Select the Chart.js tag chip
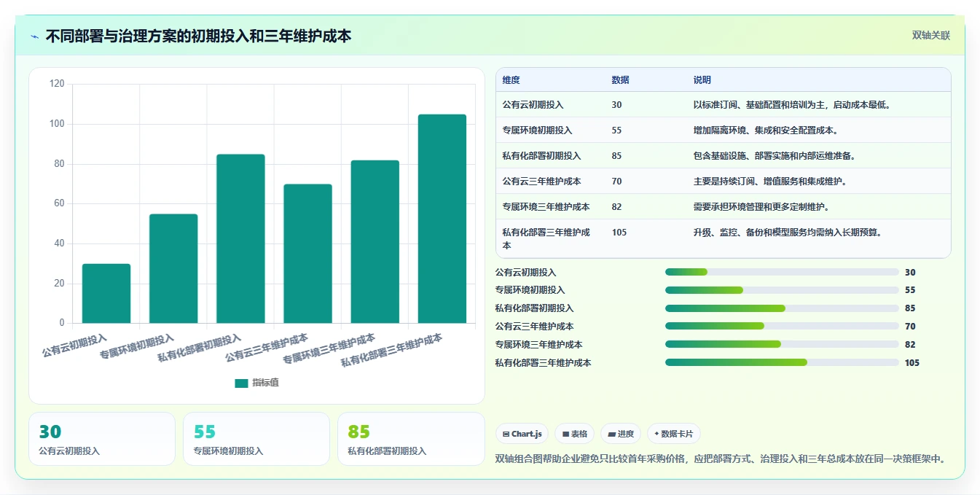This screenshot has width=980, height=495. coord(522,434)
